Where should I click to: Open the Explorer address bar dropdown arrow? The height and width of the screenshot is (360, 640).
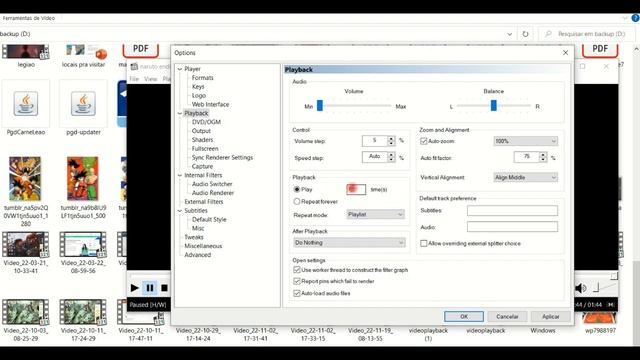click(509, 34)
